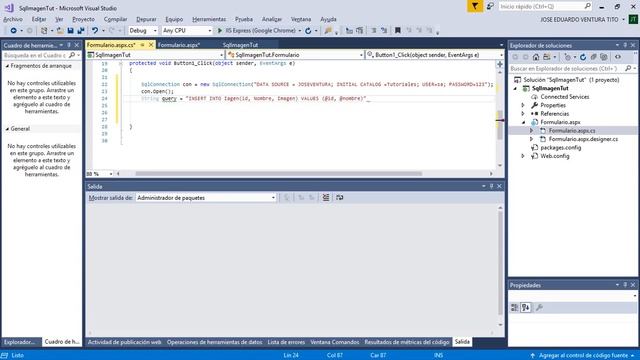Viewport: 640px width, 360px height.
Task: Open the Herramientas menu
Action: (209, 19)
